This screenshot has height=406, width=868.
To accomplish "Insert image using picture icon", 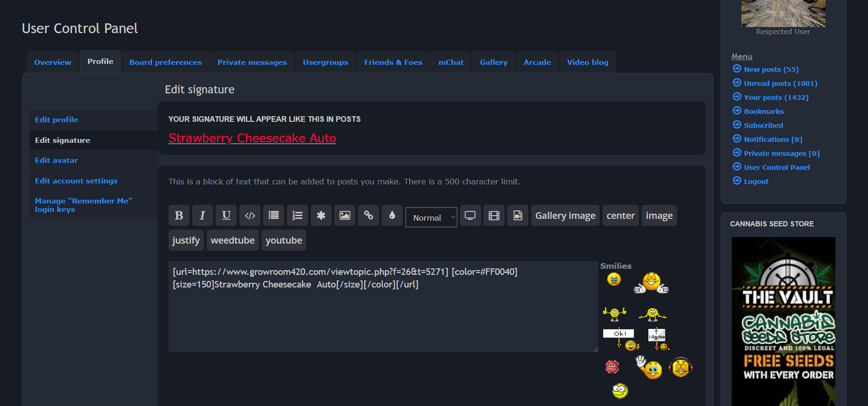I will point(345,216).
